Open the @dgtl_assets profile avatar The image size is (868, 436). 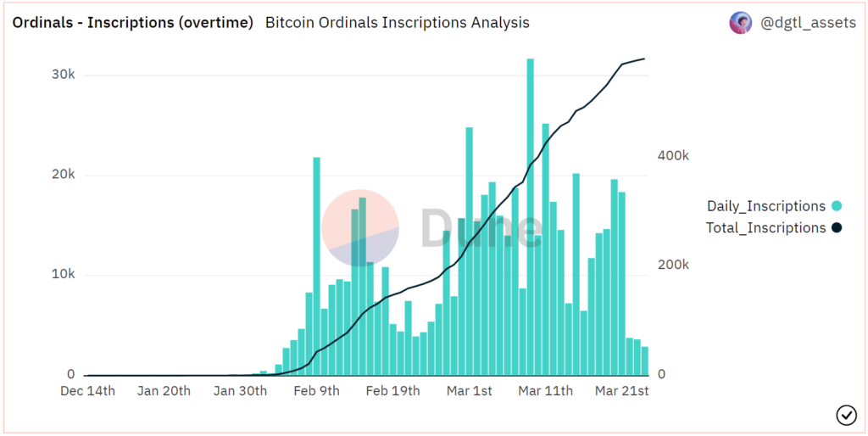[741, 23]
